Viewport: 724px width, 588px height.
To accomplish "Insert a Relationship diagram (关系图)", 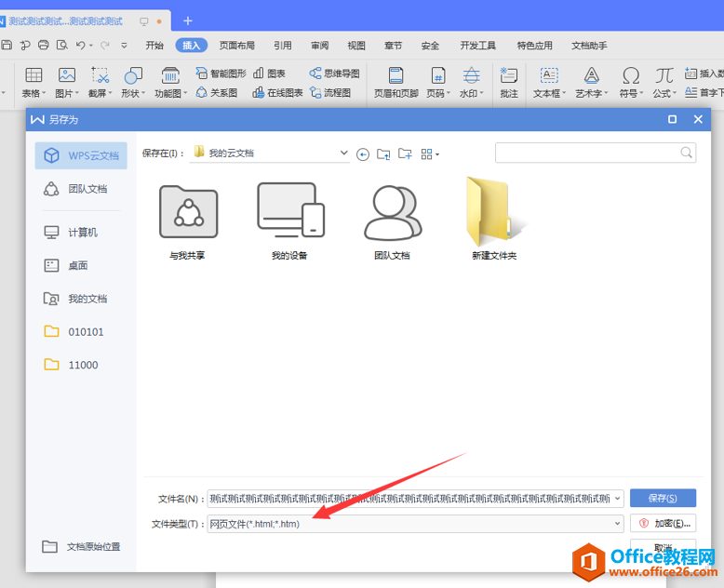I will [x=216, y=93].
